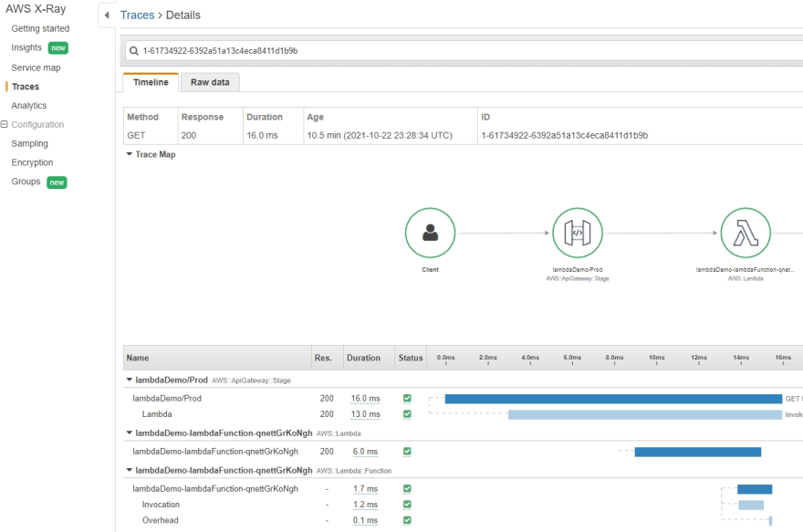This screenshot has height=532, width=803.
Task: Open the Service map page
Action: tap(36, 68)
